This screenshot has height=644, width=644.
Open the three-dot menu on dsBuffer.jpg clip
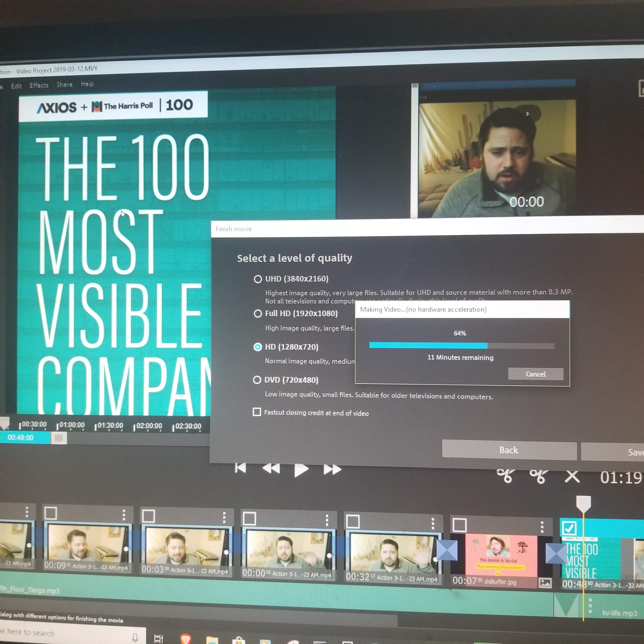click(542, 527)
